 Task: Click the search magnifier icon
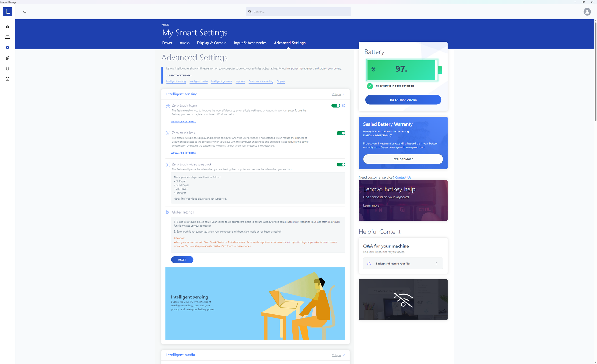pyautogui.click(x=250, y=12)
